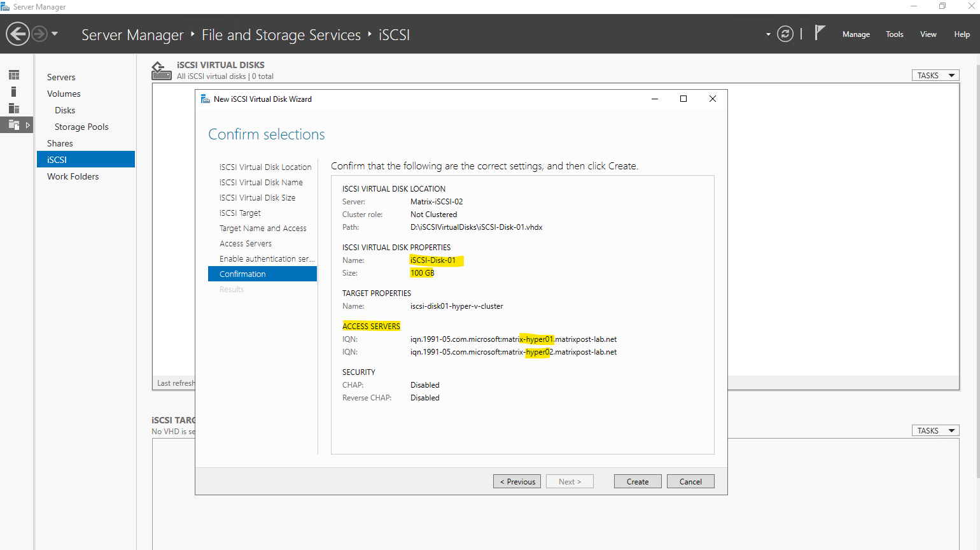Open TASKS dropdown for iSCSI Targets
The image size is (980, 550).
[935, 430]
